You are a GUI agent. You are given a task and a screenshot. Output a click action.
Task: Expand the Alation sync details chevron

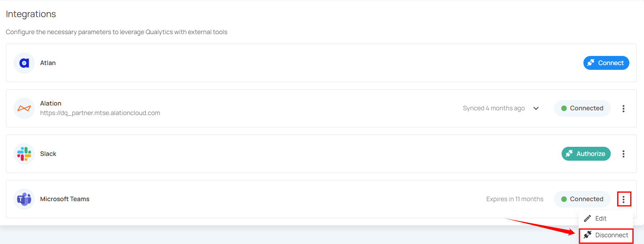coord(536,108)
